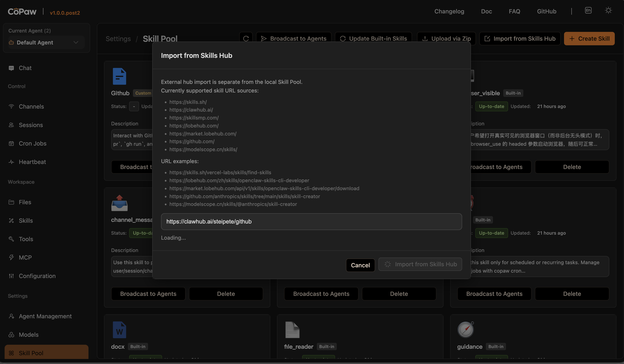Cancel the Import from Skills Hub dialog
The image size is (624, 364).
tap(360, 265)
